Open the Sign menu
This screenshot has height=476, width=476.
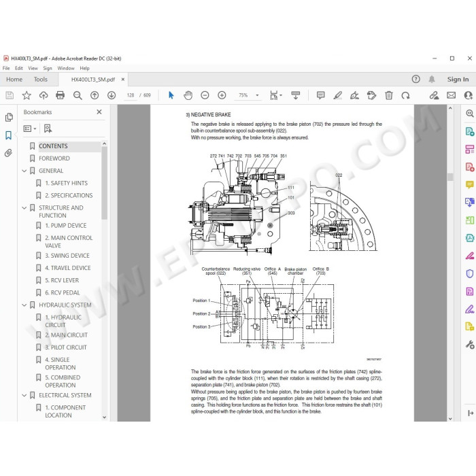click(x=48, y=68)
